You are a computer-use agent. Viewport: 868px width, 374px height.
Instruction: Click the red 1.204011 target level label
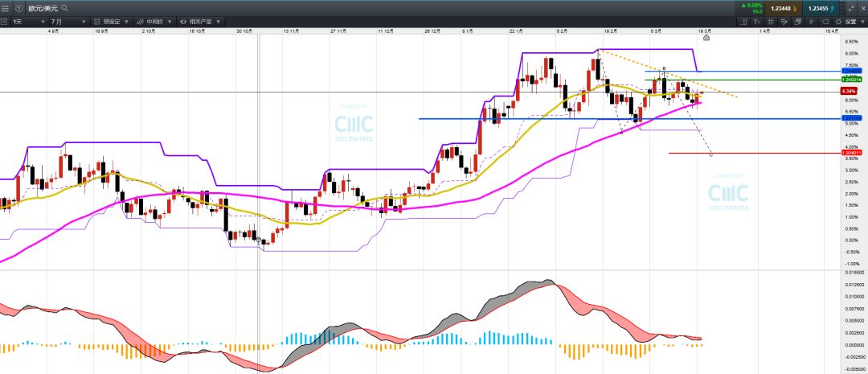[x=851, y=153]
